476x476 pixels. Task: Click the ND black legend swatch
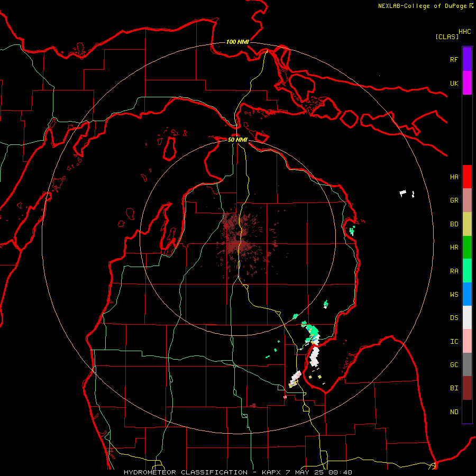[467, 411]
